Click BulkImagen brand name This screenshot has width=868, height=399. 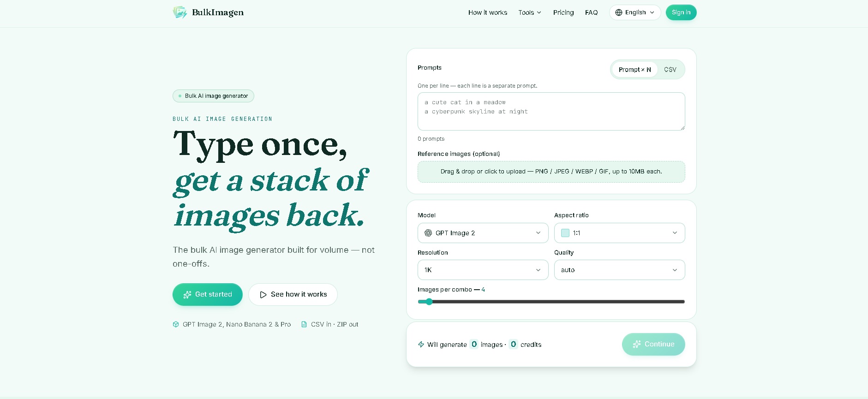point(218,12)
